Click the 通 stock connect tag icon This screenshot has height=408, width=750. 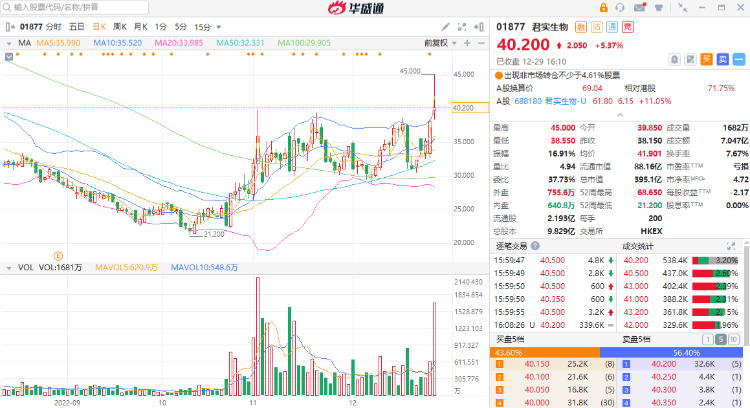612,27
